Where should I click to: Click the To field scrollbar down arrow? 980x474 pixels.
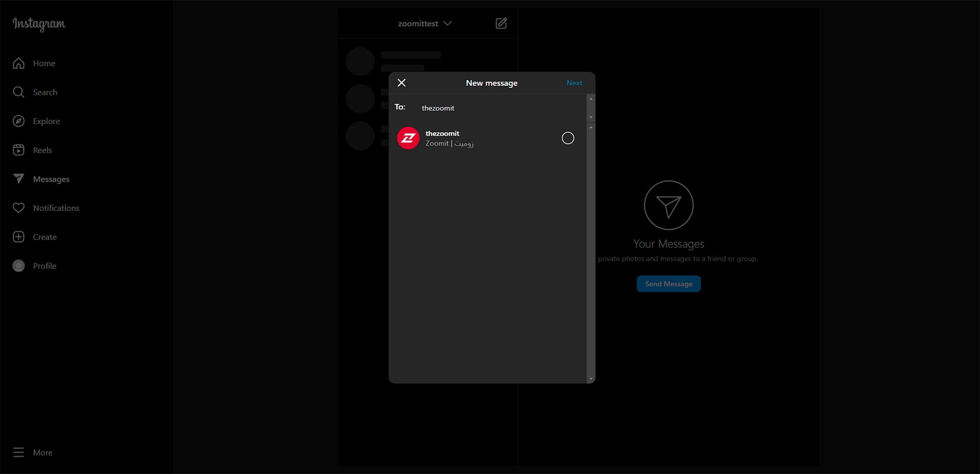pos(591,117)
